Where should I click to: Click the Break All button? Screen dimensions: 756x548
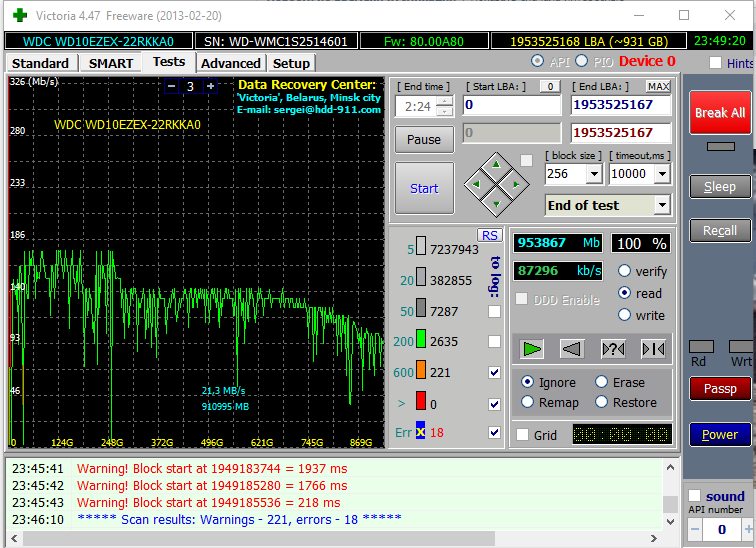719,113
